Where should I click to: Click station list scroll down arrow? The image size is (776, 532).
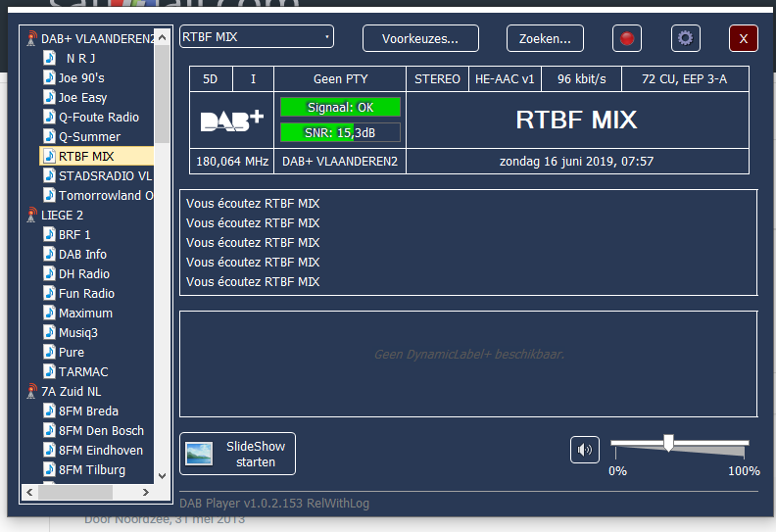(x=162, y=476)
